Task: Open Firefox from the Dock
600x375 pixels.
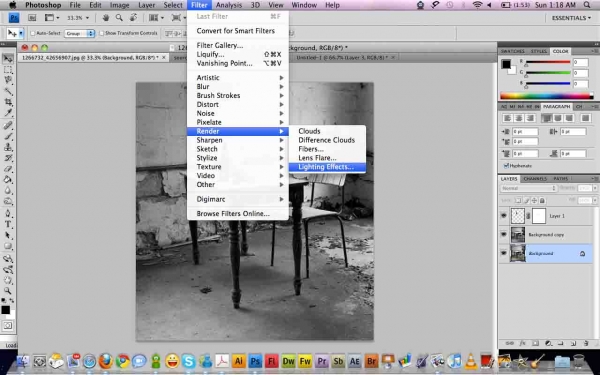Action: click(106, 361)
